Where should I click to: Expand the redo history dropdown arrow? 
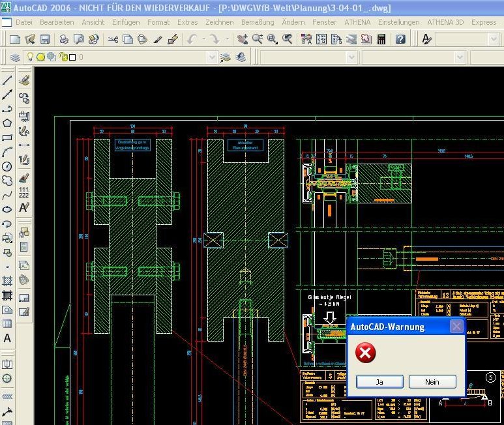(228, 39)
